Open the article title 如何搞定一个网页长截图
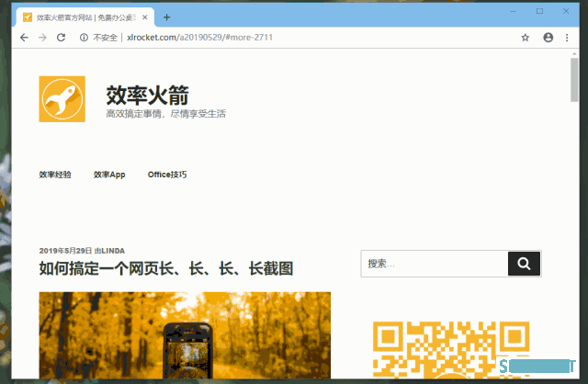Screen dimensions: 588x384 coord(165,268)
